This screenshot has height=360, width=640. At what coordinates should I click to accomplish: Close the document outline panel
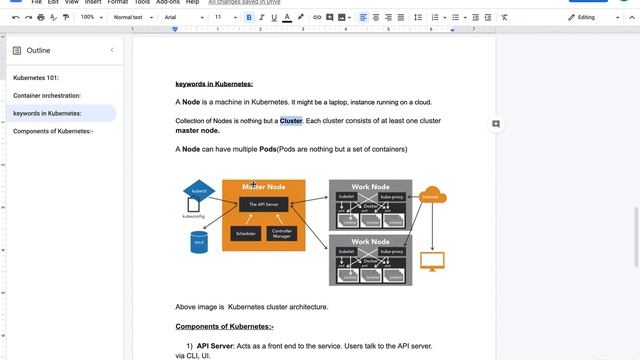point(112,50)
